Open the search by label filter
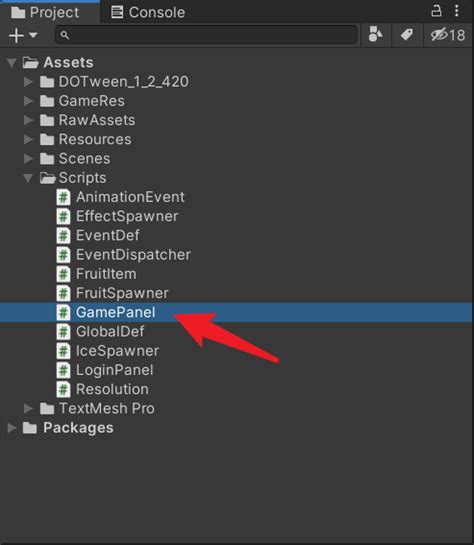The height and width of the screenshot is (545, 474). [407, 34]
